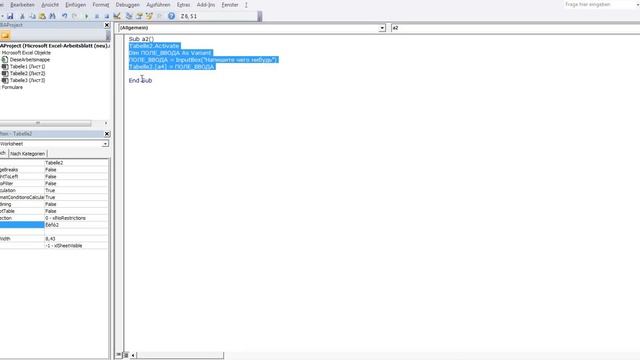This screenshot has width=640, height=360.
Task: Close the project explorer pane
Action: tap(107, 25)
